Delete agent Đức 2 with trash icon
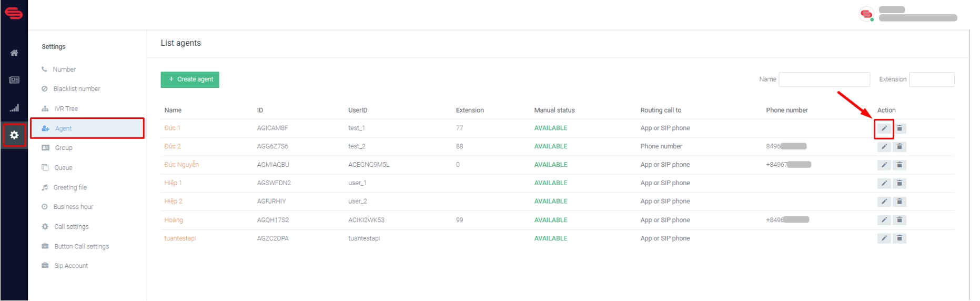 pyautogui.click(x=900, y=147)
